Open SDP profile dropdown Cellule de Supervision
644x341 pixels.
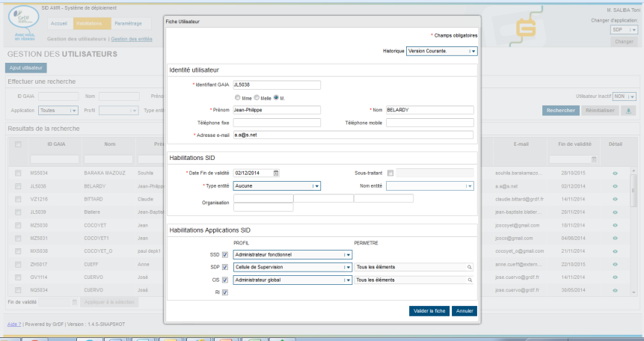(x=292, y=267)
